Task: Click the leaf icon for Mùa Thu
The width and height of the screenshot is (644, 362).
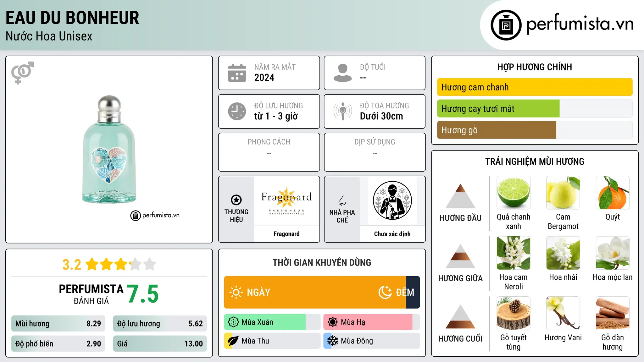Action: [233, 341]
